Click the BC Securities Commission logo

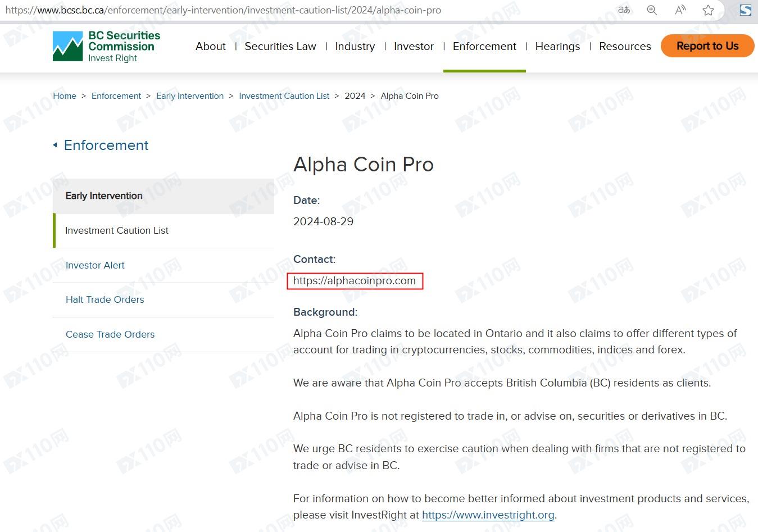pyautogui.click(x=106, y=46)
